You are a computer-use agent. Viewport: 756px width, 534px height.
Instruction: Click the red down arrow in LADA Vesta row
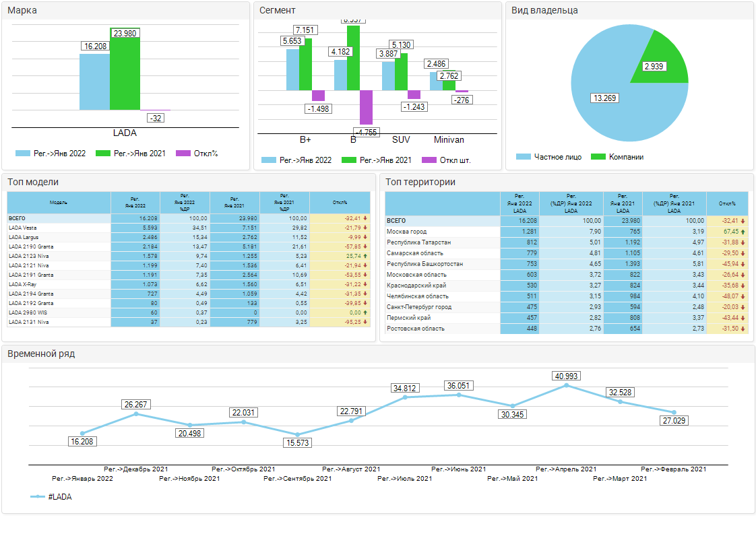point(365,228)
